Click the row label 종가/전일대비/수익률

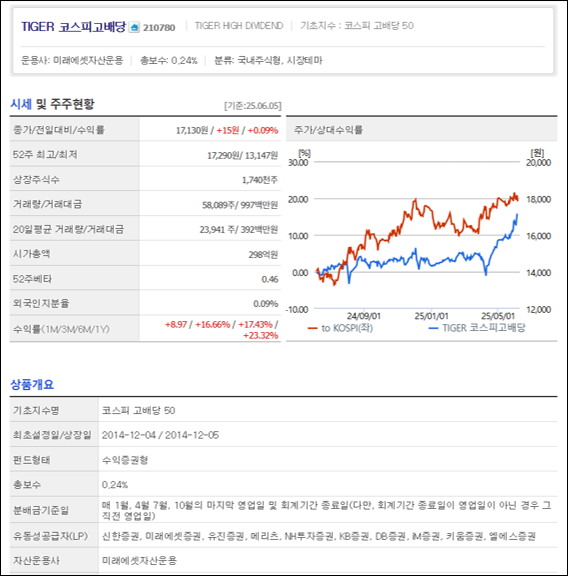(x=59, y=130)
